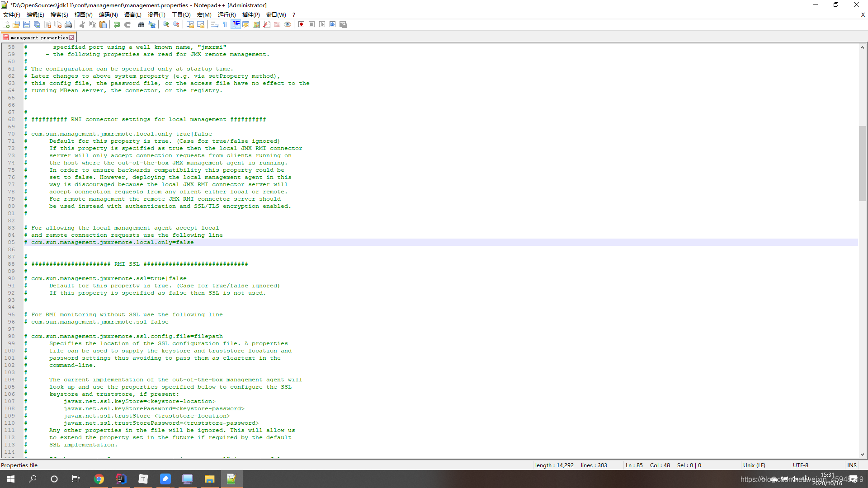
Task: Click the vertical scrollbar down arrow
Action: [862, 455]
